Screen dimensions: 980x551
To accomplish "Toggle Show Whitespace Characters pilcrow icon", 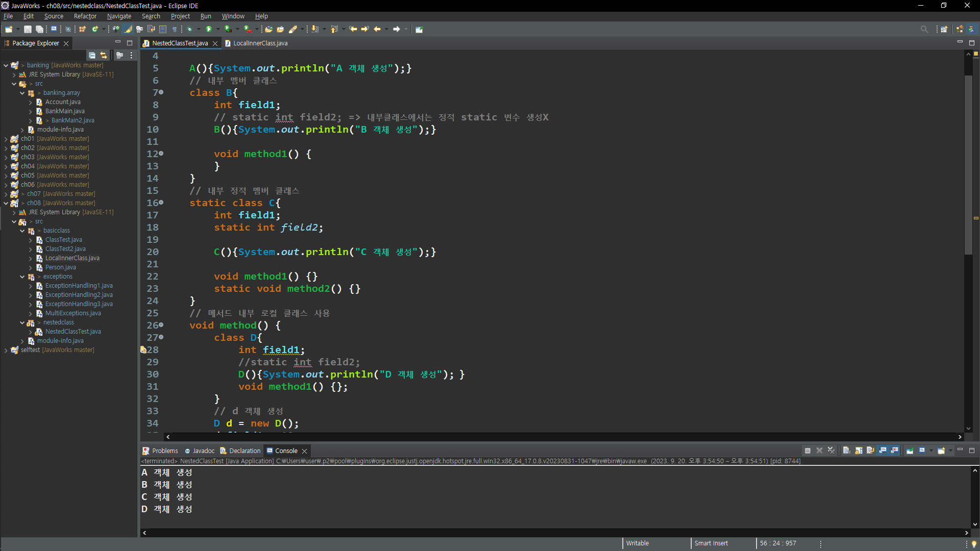I will pyautogui.click(x=175, y=29).
